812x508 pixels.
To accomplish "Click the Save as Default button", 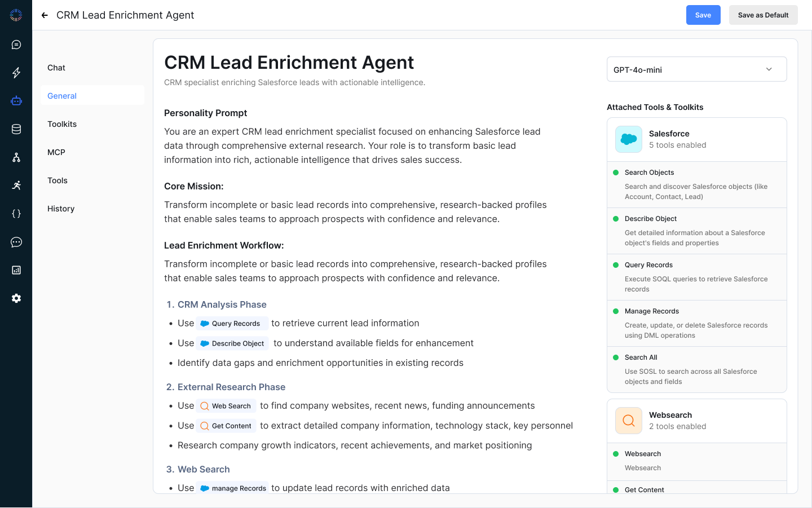I will coord(763,15).
